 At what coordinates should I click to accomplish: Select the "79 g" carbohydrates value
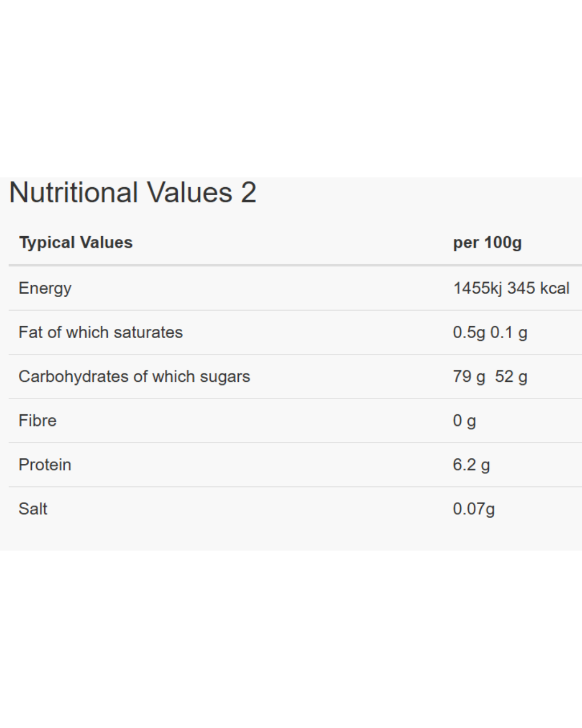[469, 376]
